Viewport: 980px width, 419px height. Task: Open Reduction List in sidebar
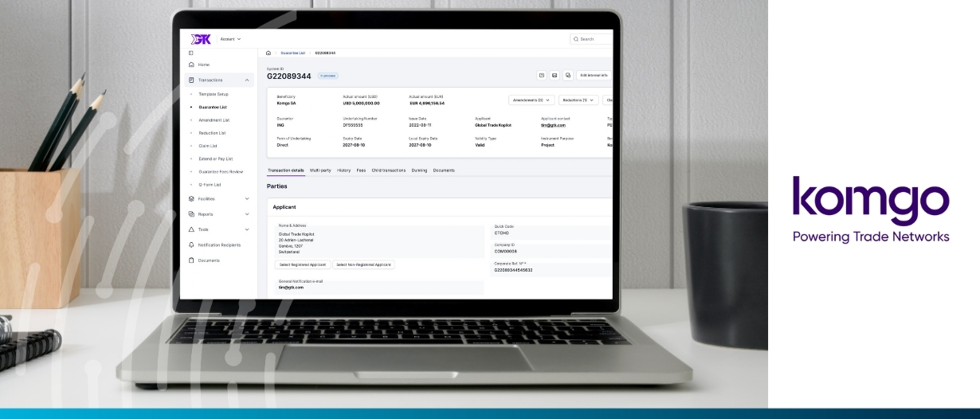tap(212, 133)
